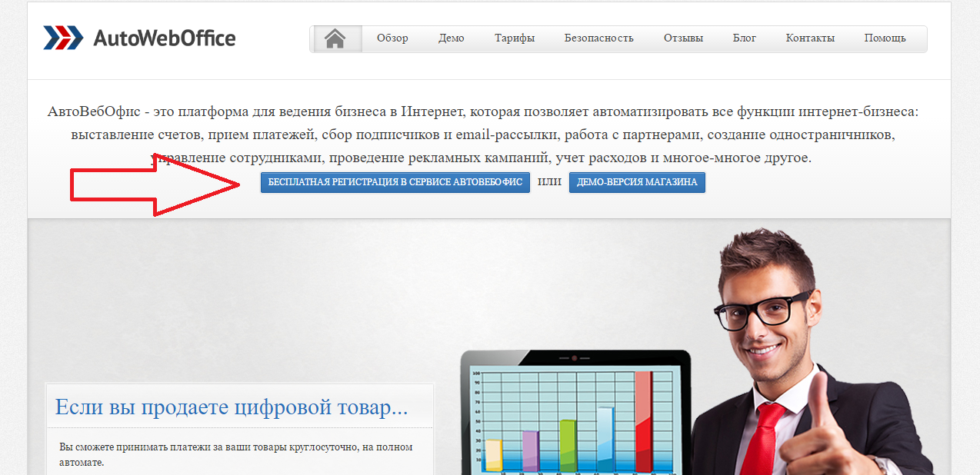Click the yellow bar in the chart
The width and height of the screenshot is (980, 475).
click(493, 455)
